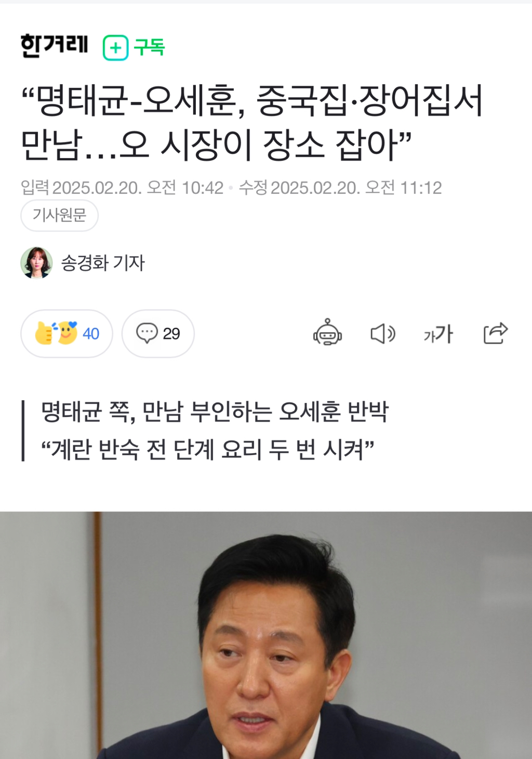Viewport: 532px width, 759px height.
Task: Open the 기사원문 original article link
Action: (59, 215)
